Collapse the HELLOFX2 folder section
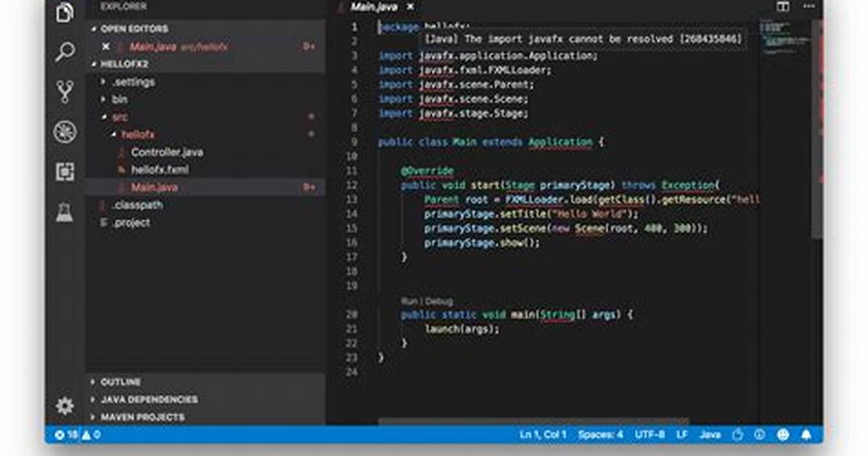Image resolution: width=868 pixels, height=456 pixels. [205, 64]
